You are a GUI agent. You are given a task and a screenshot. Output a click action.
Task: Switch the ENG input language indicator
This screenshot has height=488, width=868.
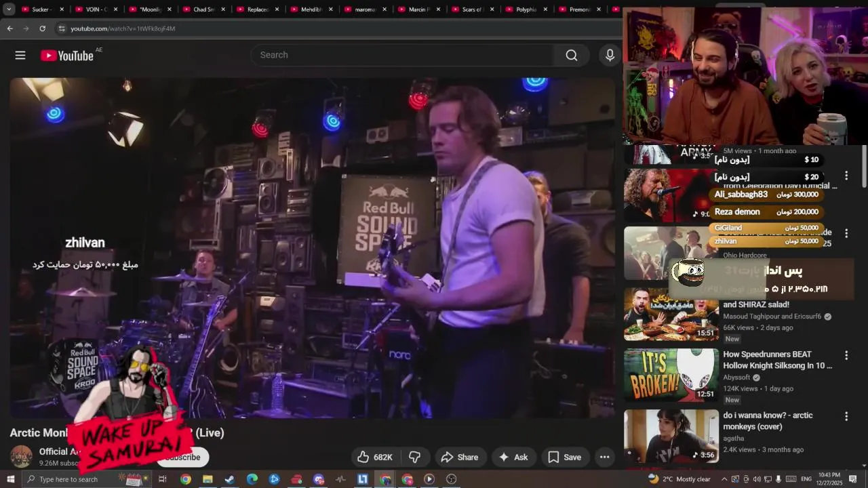click(807, 479)
